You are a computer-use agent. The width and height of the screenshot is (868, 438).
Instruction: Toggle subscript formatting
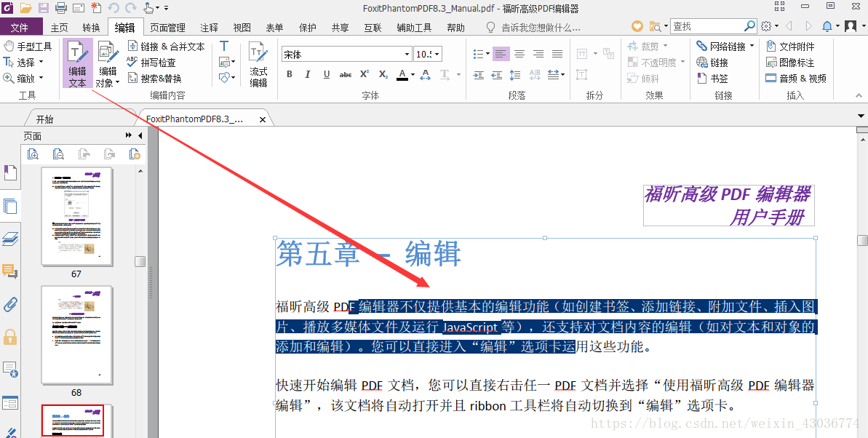[x=383, y=74]
